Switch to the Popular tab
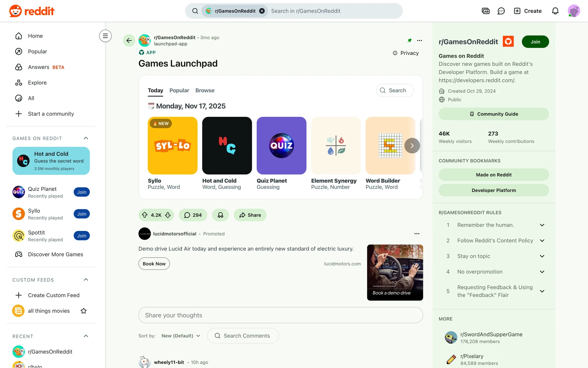The height and width of the screenshot is (368, 588). point(179,90)
